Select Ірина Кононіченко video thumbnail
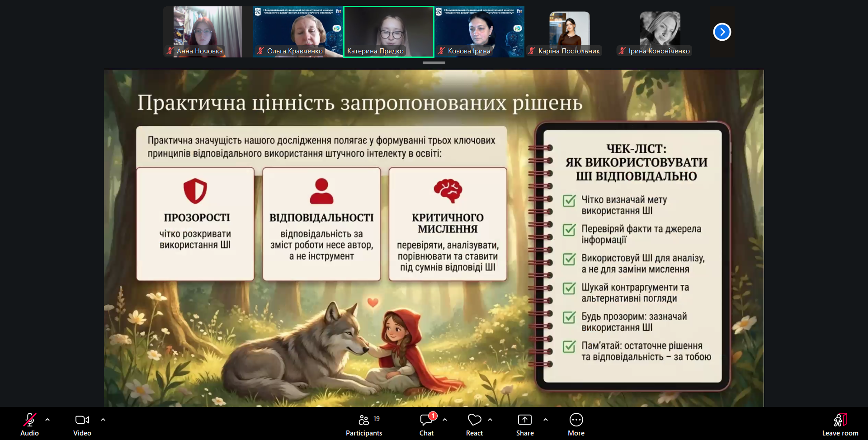 pos(660,32)
